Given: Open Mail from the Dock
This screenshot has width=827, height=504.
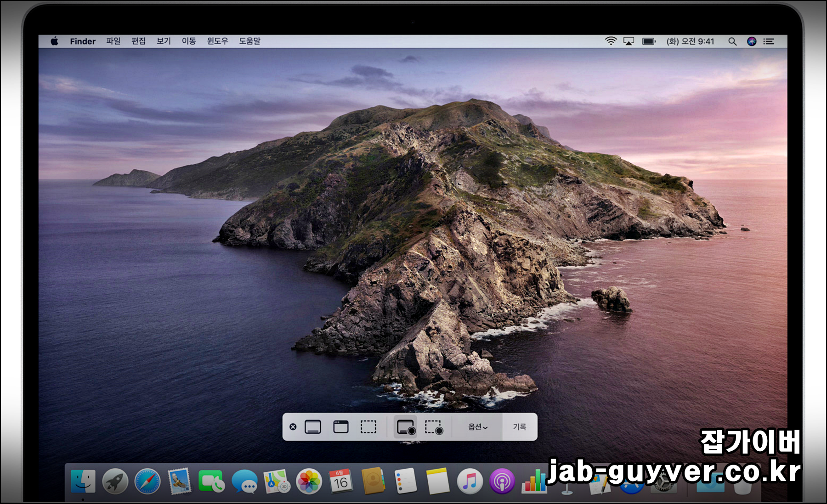Looking at the screenshot, I should [180, 481].
